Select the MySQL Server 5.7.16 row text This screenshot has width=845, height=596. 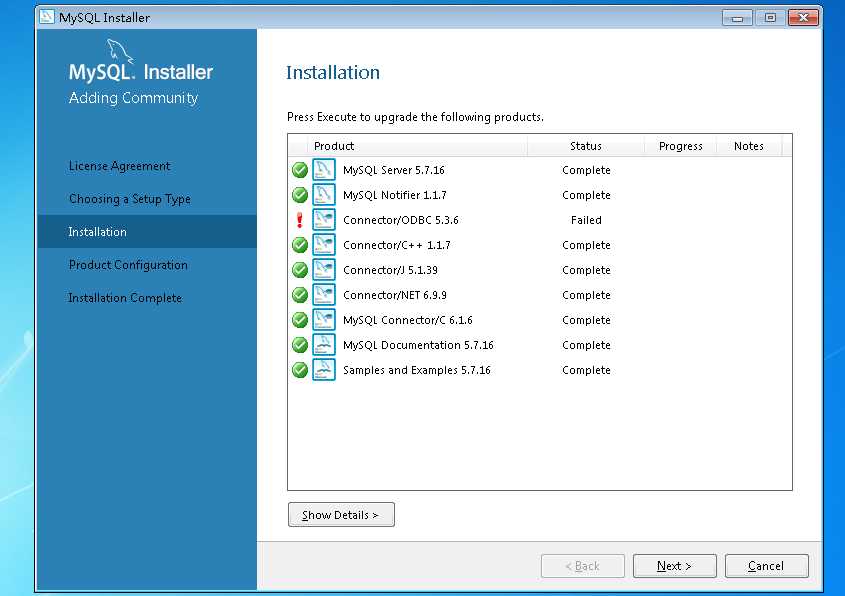[393, 170]
